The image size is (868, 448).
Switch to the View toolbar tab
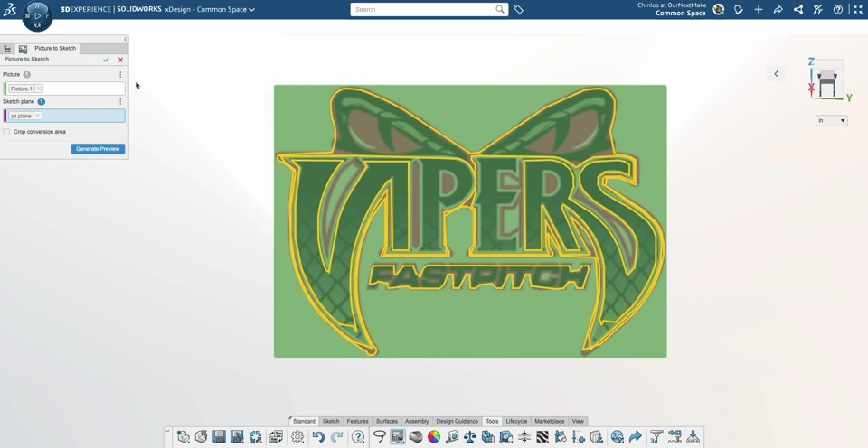tap(578, 422)
